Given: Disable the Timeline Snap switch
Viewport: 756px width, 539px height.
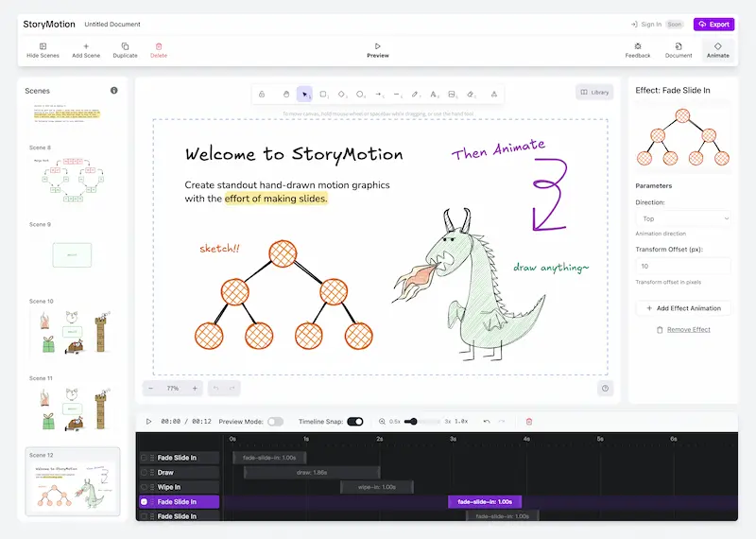Looking at the screenshot, I should pos(355,421).
